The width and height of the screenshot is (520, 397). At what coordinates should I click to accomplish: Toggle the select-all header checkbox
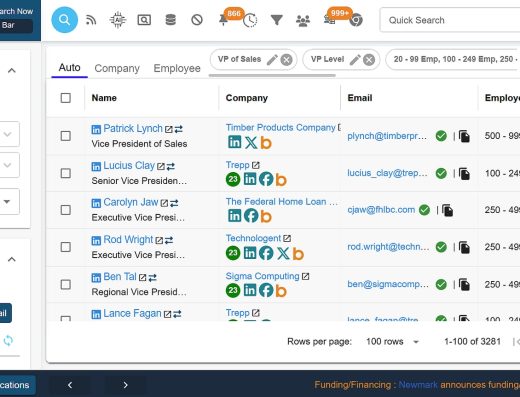[66, 98]
